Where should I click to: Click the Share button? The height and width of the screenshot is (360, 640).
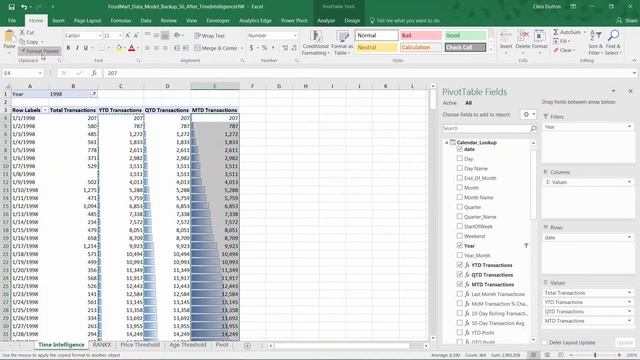[627, 20]
